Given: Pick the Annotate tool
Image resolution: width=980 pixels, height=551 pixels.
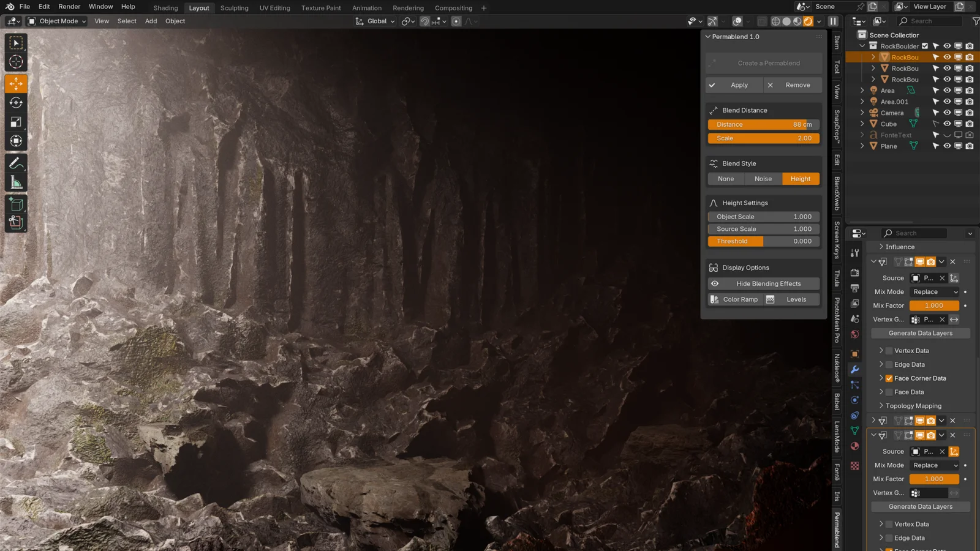Looking at the screenshot, I should coord(15,163).
